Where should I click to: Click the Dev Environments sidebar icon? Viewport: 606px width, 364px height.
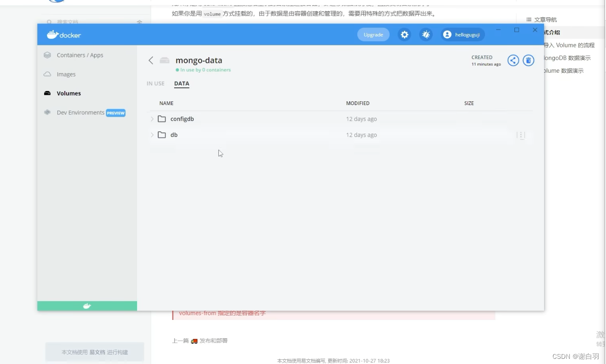click(47, 113)
